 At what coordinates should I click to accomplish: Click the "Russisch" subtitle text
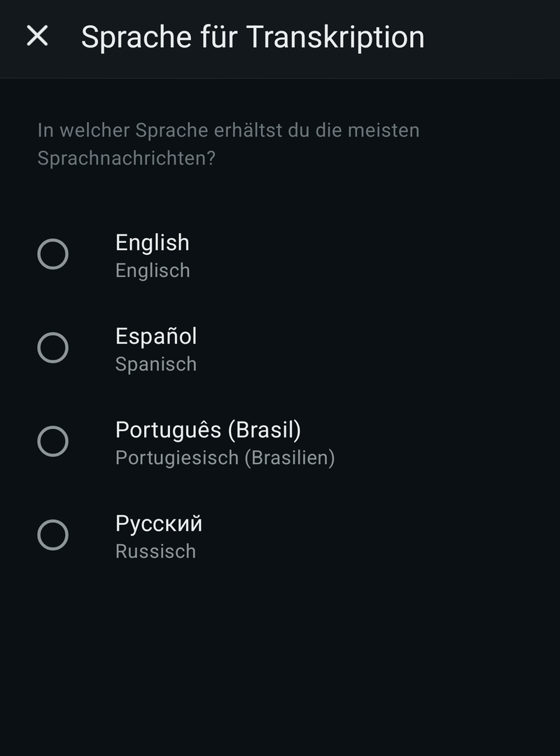tap(155, 552)
